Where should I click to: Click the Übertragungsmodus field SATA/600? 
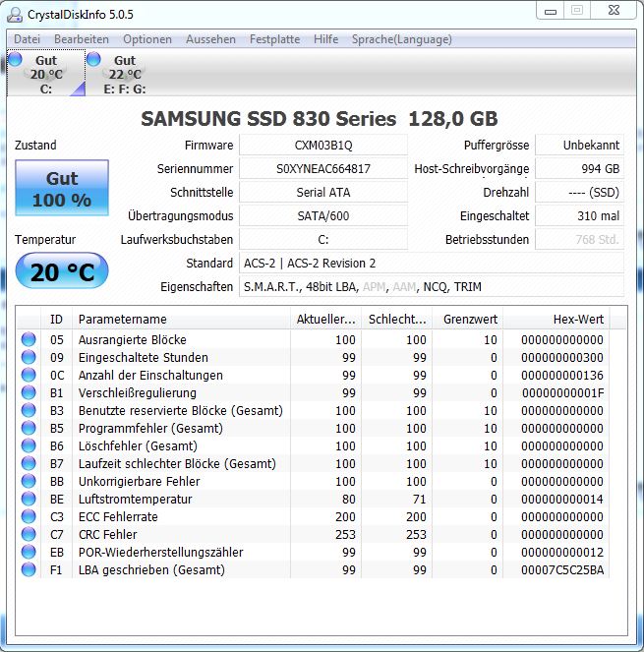click(x=323, y=215)
